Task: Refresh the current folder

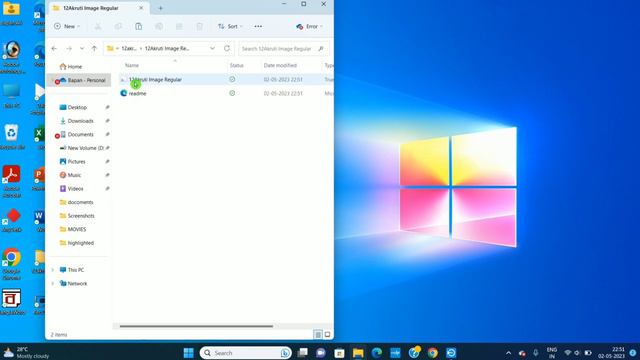Action: (x=227, y=49)
